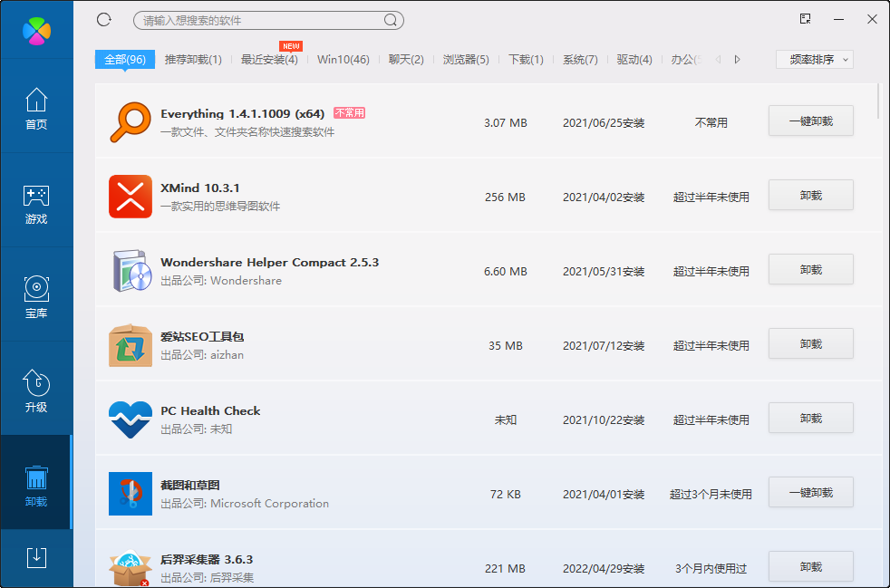Viewport: 890px width, 588px height.
Task: Open the 首页 home page from sidebar
Action: 36,109
